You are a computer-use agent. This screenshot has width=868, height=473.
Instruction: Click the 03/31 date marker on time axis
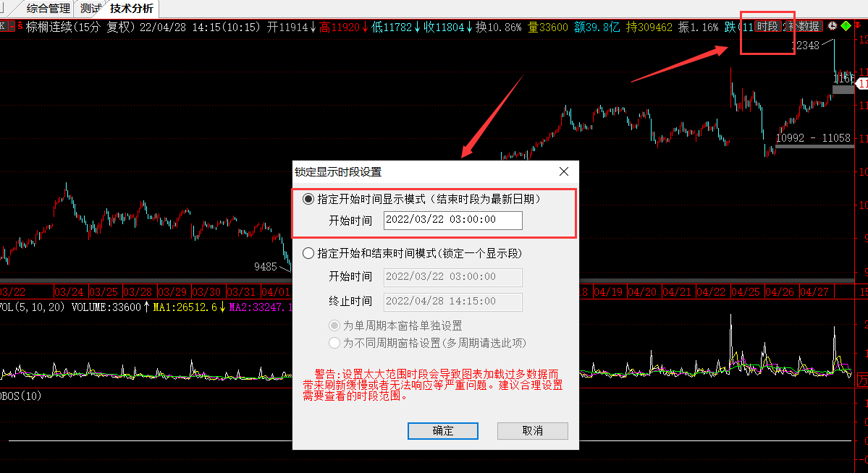241,292
